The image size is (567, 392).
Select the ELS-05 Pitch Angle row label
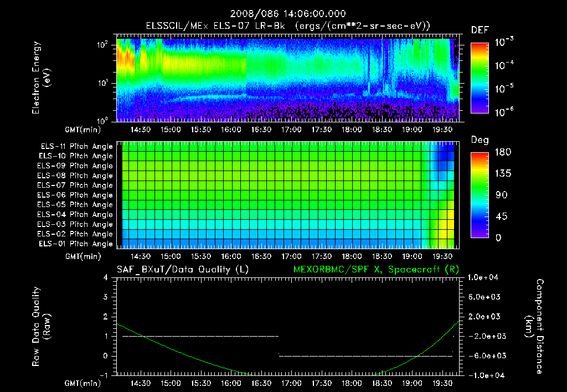pos(75,205)
